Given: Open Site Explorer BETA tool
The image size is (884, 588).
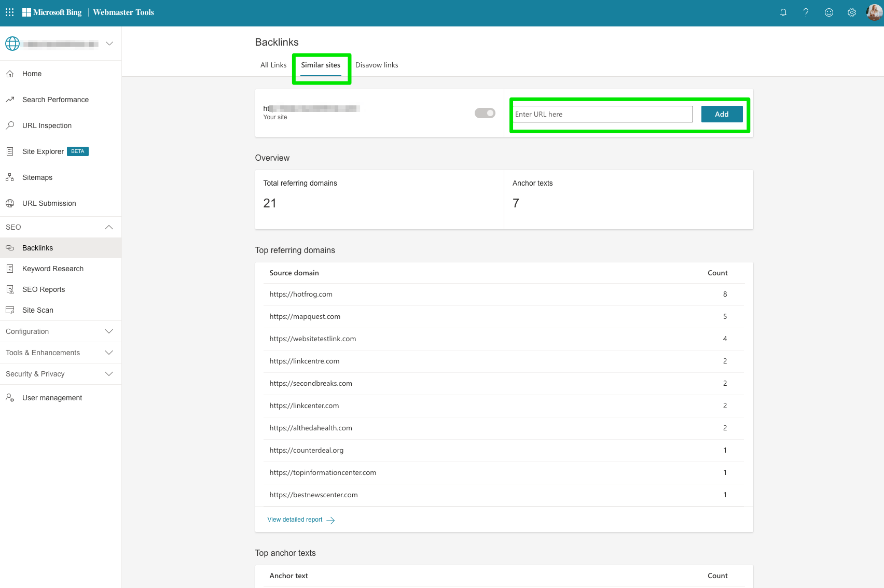Looking at the screenshot, I should tap(43, 151).
